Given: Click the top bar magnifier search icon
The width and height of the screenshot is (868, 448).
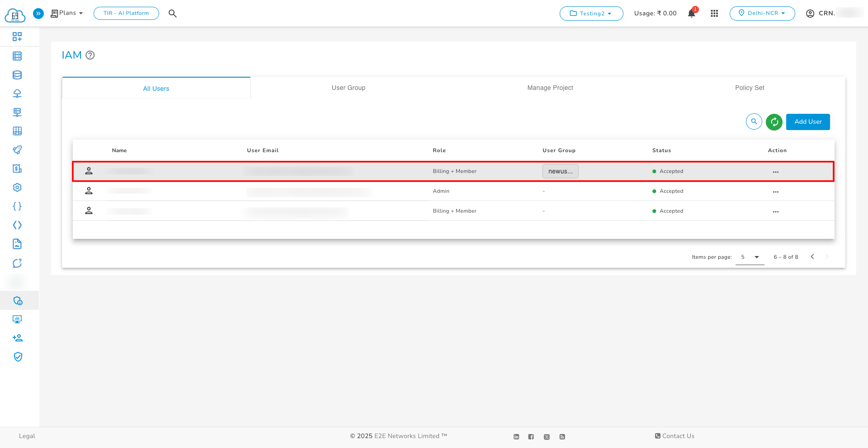Looking at the screenshot, I should pos(172,14).
